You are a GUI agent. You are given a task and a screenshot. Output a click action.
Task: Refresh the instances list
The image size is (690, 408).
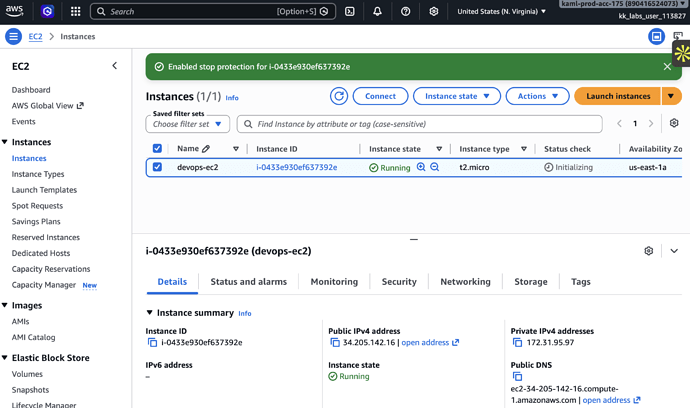coord(339,96)
